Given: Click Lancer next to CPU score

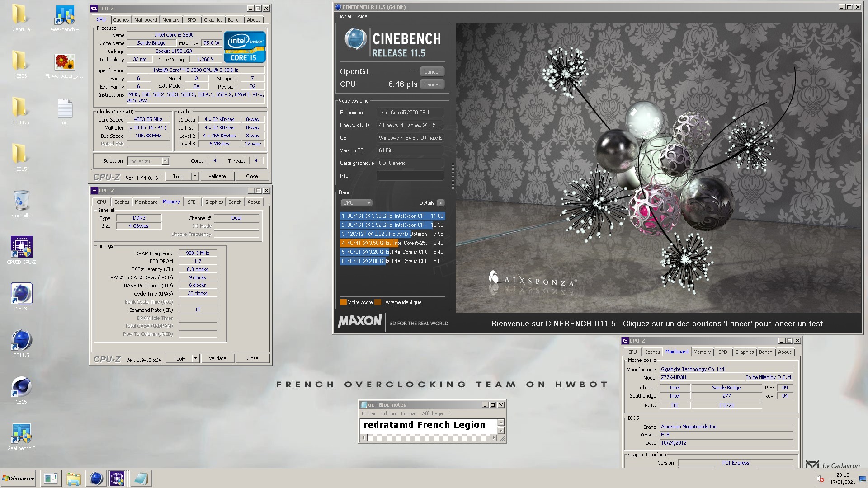Looking at the screenshot, I should [432, 84].
